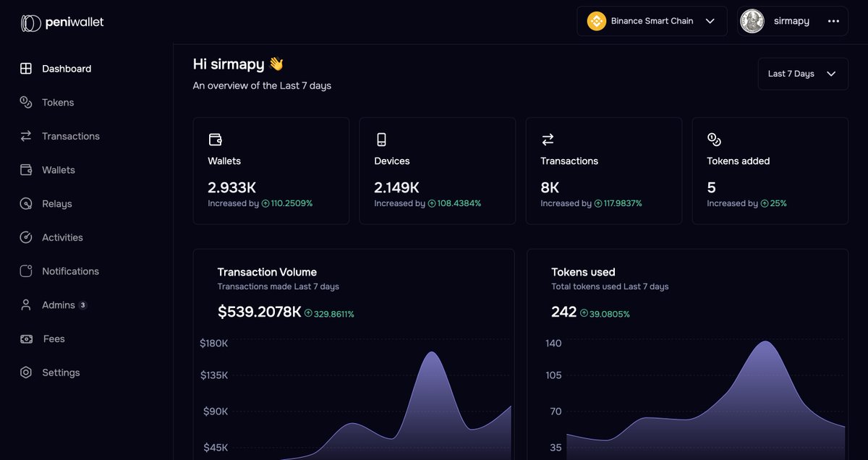The image size is (868, 460).
Task: Click the up-arrow icon beside 108.4384%
Action: (432, 204)
